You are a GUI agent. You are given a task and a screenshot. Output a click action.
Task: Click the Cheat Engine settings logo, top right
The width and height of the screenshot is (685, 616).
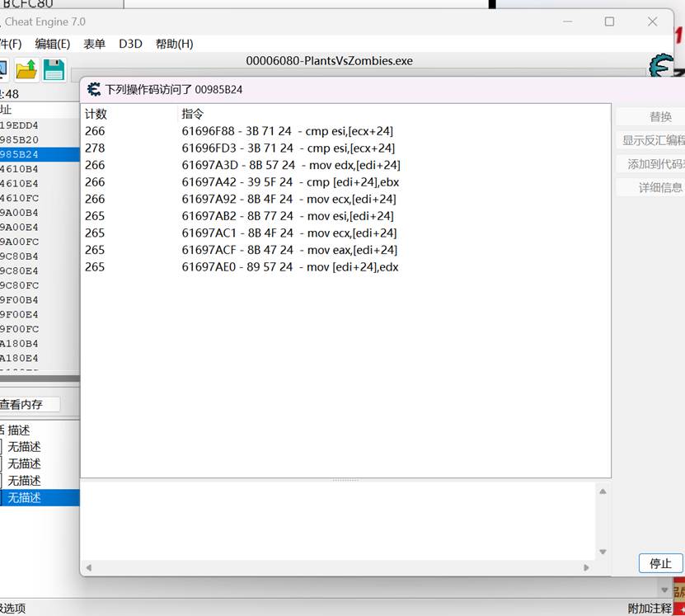pyautogui.click(x=661, y=65)
